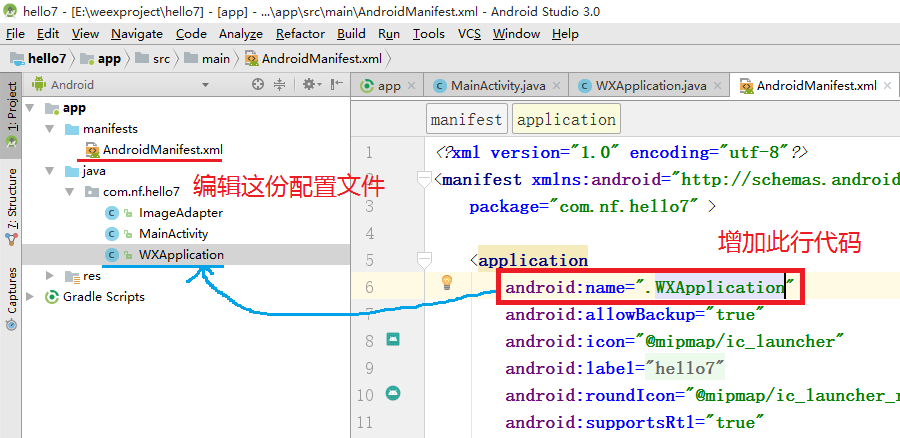
Task: Open the Edit menu
Action: coord(48,34)
